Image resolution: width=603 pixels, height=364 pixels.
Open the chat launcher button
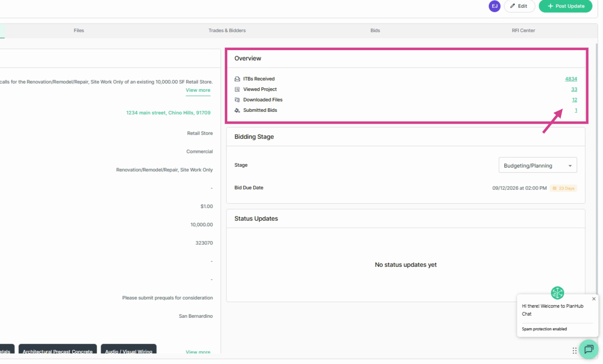(x=589, y=349)
